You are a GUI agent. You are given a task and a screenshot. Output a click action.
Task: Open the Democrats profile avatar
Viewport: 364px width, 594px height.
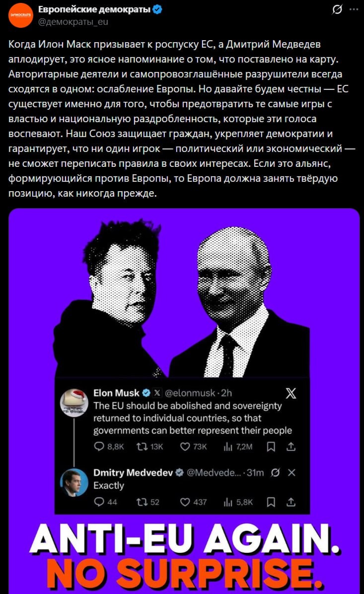pyautogui.click(x=21, y=15)
